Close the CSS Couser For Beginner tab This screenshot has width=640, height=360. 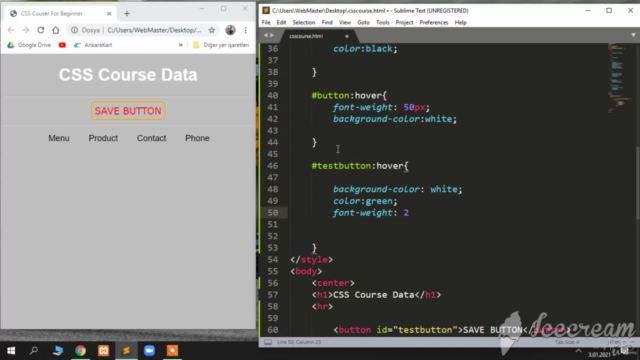(x=109, y=13)
